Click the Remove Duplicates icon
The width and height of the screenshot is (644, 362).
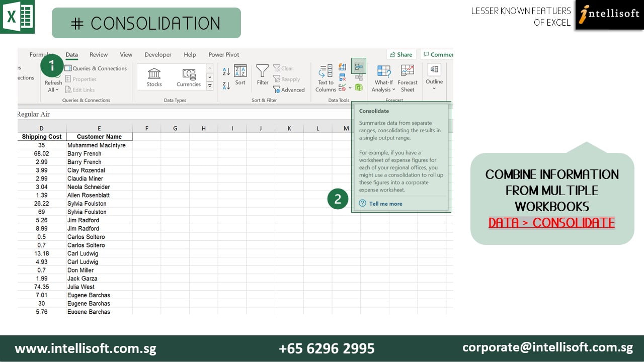pos(341,77)
